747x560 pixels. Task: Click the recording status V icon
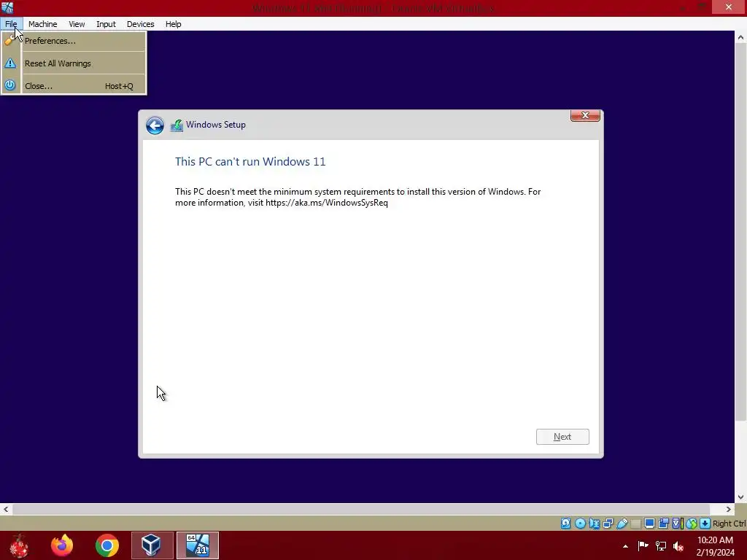point(676,524)
